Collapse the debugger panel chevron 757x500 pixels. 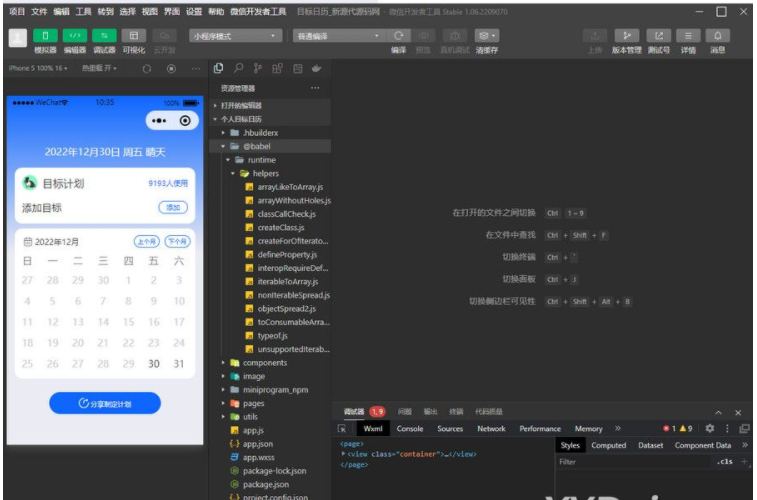pos(718,413)
